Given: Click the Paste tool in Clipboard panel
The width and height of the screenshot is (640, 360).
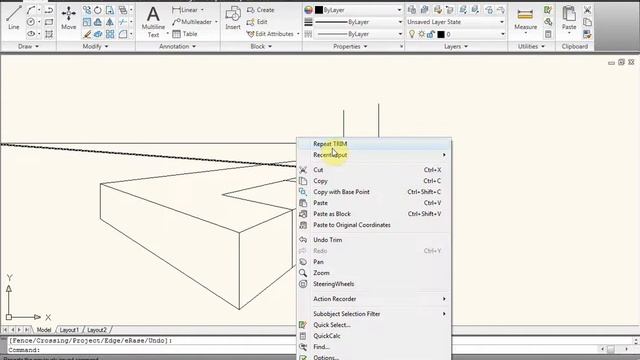Looking at the screenshot, I should click(x=569, y=19).
